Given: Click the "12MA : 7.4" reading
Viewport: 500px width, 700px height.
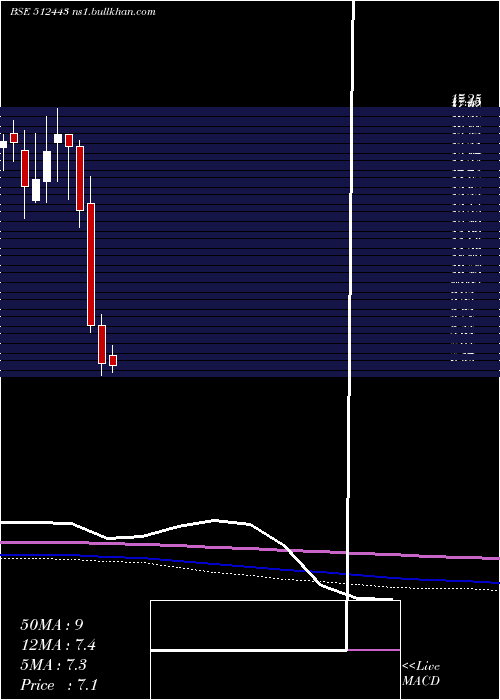Looking at the screenshot, I should pyautogui.click(x=58, y=645).
